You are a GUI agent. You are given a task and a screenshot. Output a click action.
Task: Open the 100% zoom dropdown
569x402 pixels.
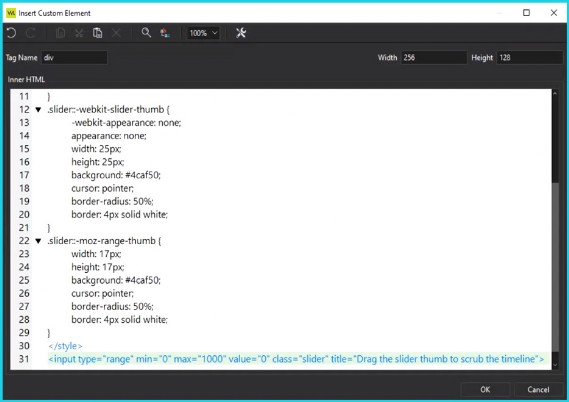203,33
